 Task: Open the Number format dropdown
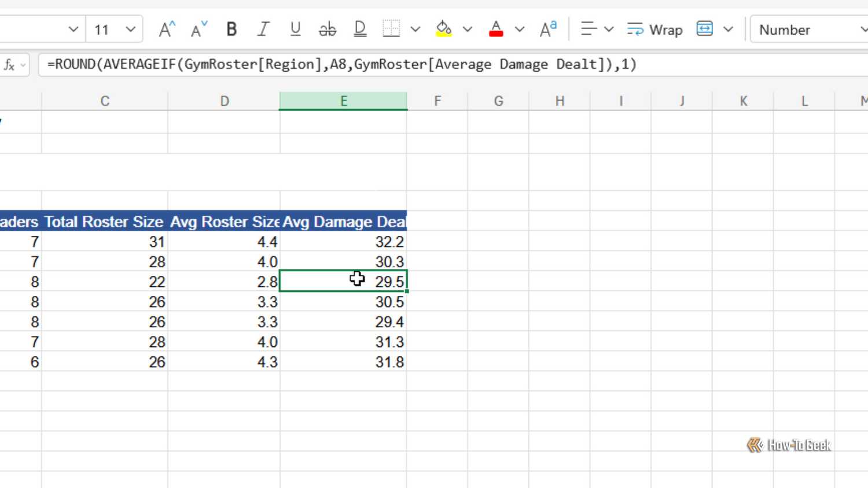coord(809,29)
